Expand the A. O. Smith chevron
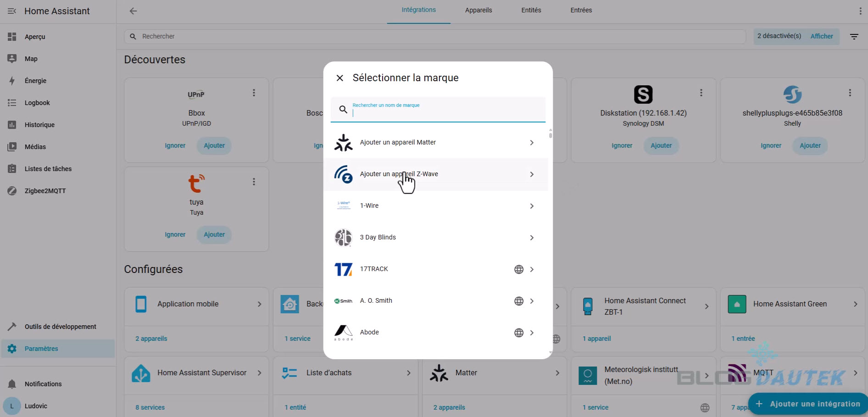The height and width of the screenshot is (417, 868). point(532,301)
